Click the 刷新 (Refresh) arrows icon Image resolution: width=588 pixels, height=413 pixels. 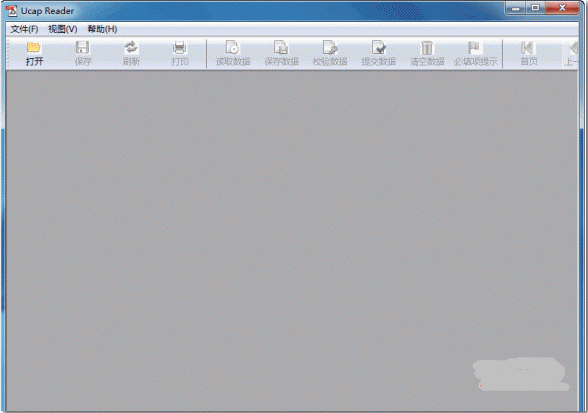[131, 48]
